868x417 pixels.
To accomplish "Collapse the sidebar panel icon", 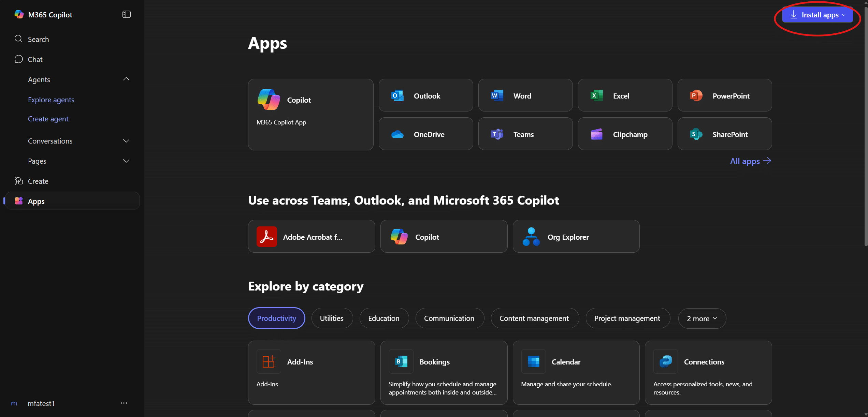I will (126, 14).
